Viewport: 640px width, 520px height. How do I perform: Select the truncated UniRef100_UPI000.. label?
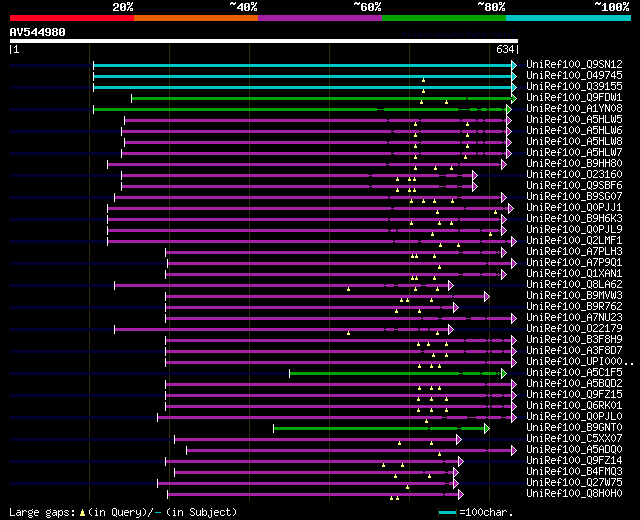point(580,362)
